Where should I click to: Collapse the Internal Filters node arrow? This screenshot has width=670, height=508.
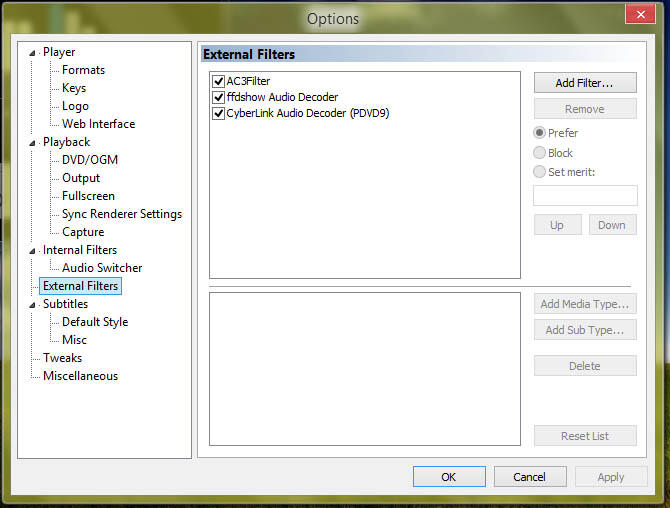pyautogui.click(x=33, y=251)
